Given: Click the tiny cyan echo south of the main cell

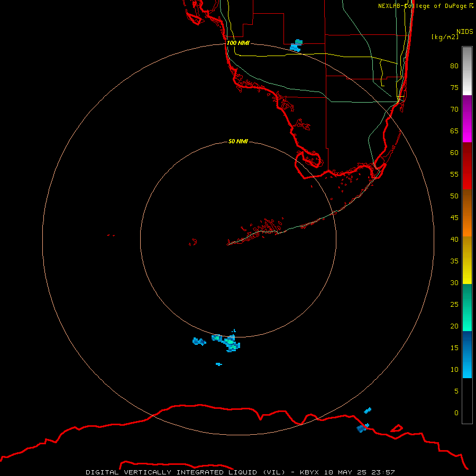Looking at the screenshot, I should click(x=219, y=364).
